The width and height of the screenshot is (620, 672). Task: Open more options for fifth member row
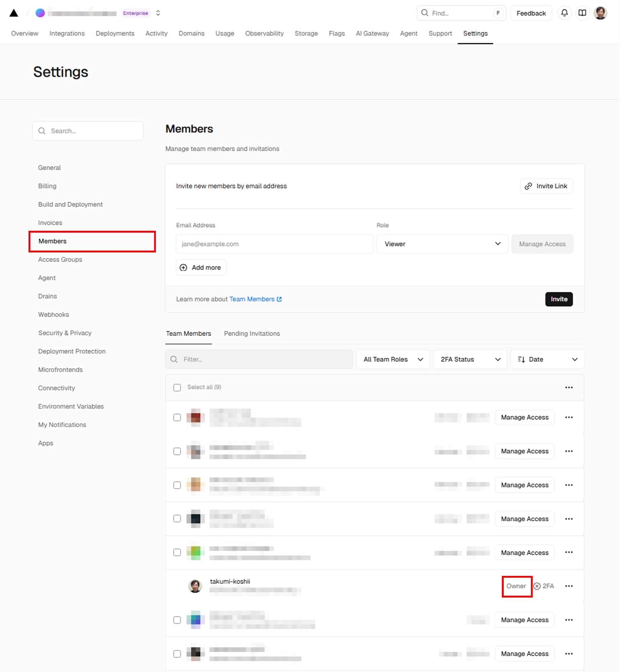tap(569, 552)
